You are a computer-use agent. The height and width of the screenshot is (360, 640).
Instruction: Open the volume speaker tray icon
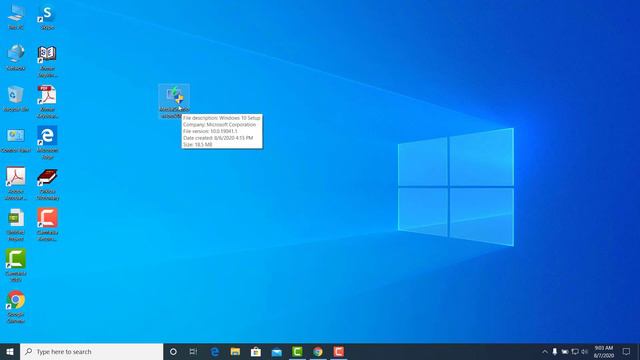tap(585, 351)
